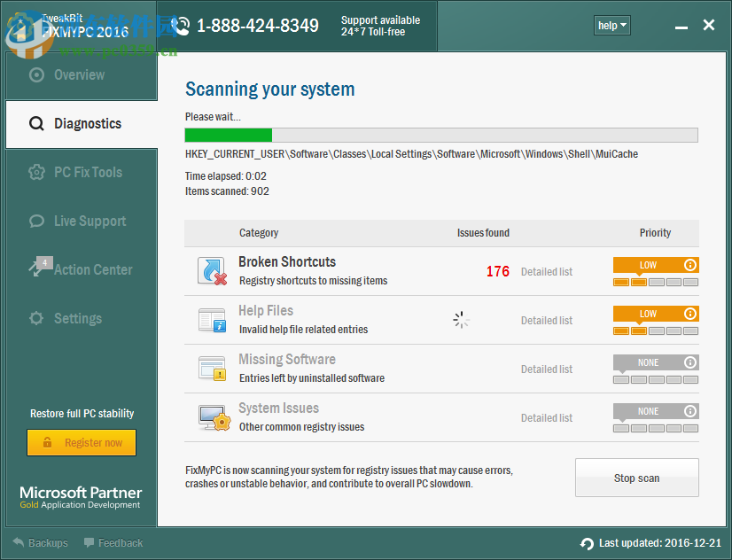This screenshot has height=560, width=732.
Task: Click the Missing Software title
Action: click(287, 360)
